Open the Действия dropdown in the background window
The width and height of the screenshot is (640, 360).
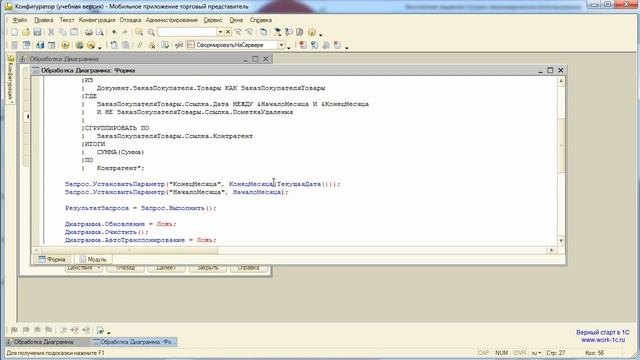pyautogui.click(x=83, y=268)
